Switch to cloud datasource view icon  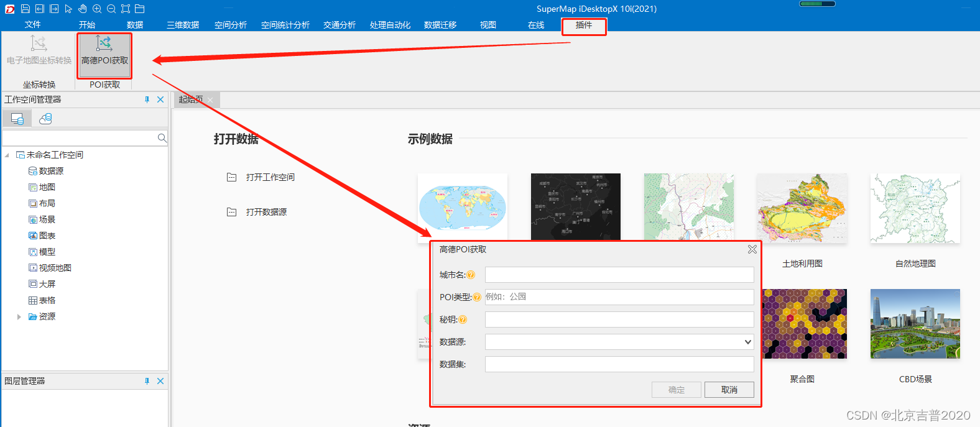coord(45,118)
